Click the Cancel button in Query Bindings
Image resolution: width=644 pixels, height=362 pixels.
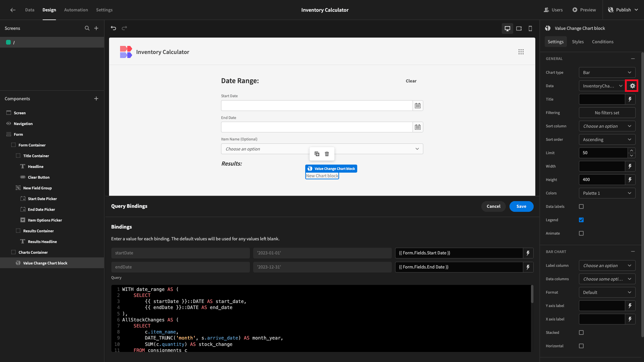tap(494, 206)
